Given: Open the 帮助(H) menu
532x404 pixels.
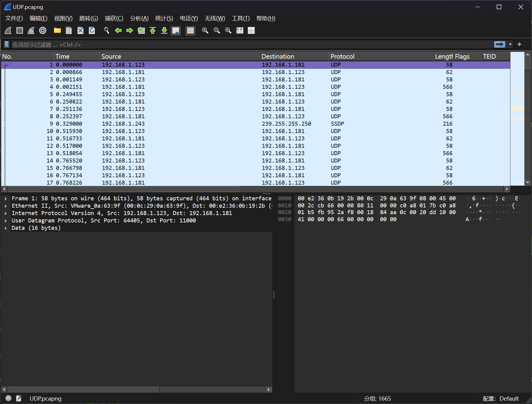Looking at the screenshot, I should (x=266, y=18).
